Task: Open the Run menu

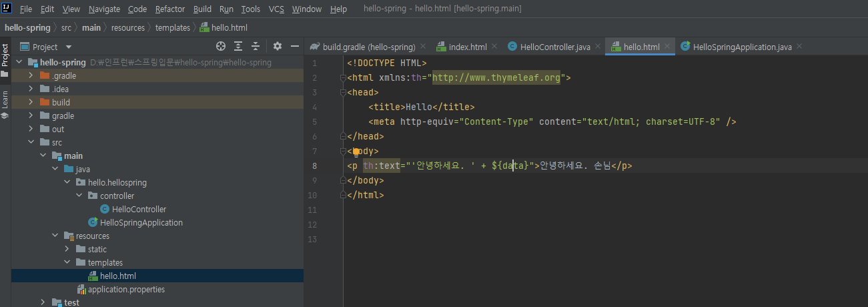Action: (226, 9)
